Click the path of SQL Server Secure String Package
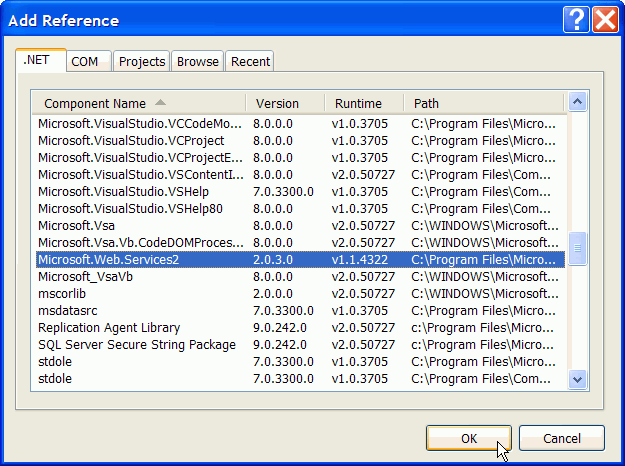Image resolution: width=625 pixels, height=466 pixels. tap(482, 345)
